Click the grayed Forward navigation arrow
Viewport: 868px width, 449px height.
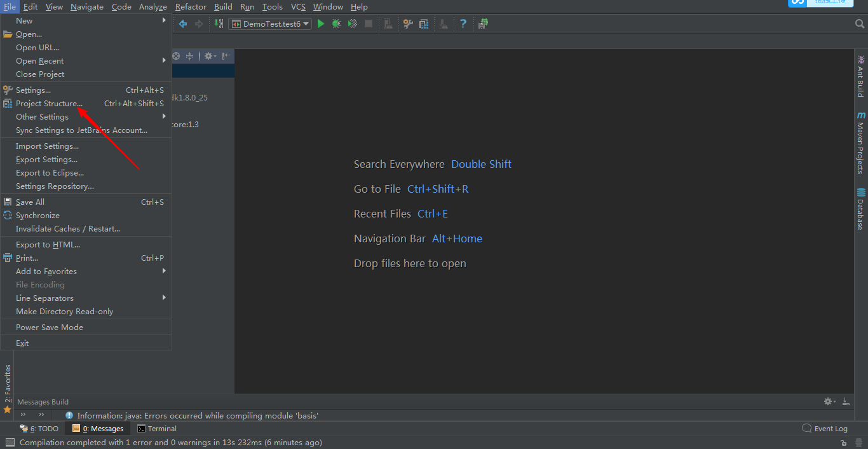[199, 24]
